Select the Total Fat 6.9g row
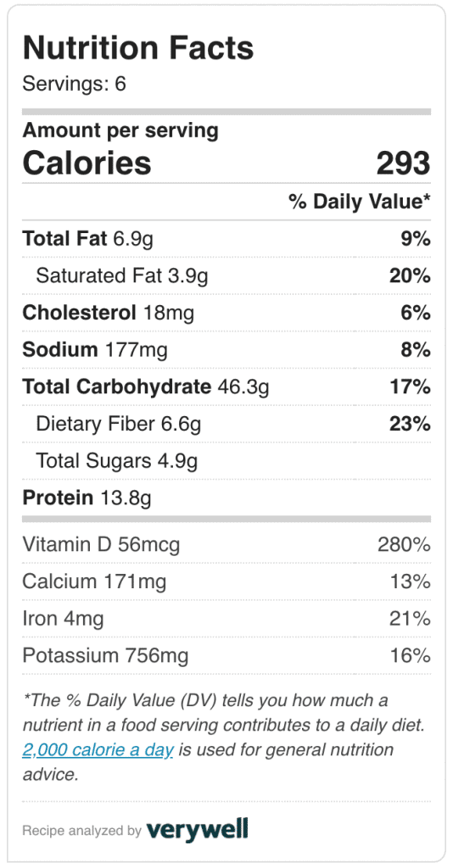The height and width of the screenshot is (868, 453). point(226,239)
